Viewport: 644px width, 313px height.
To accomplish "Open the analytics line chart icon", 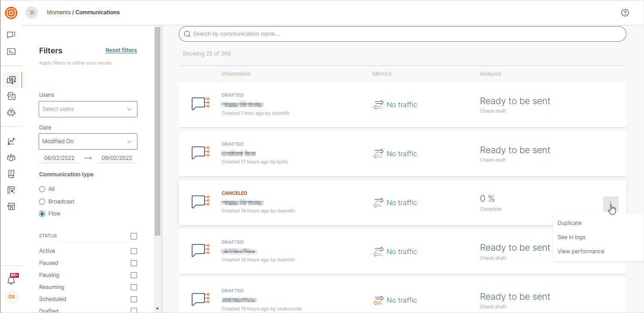I will (11, 141).
